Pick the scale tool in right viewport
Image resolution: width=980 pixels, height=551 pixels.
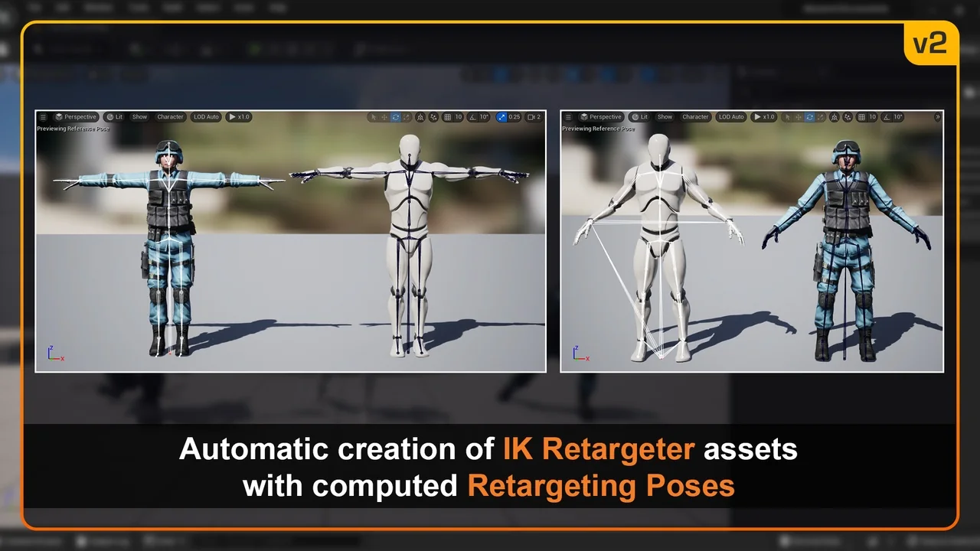pos(821,117)
